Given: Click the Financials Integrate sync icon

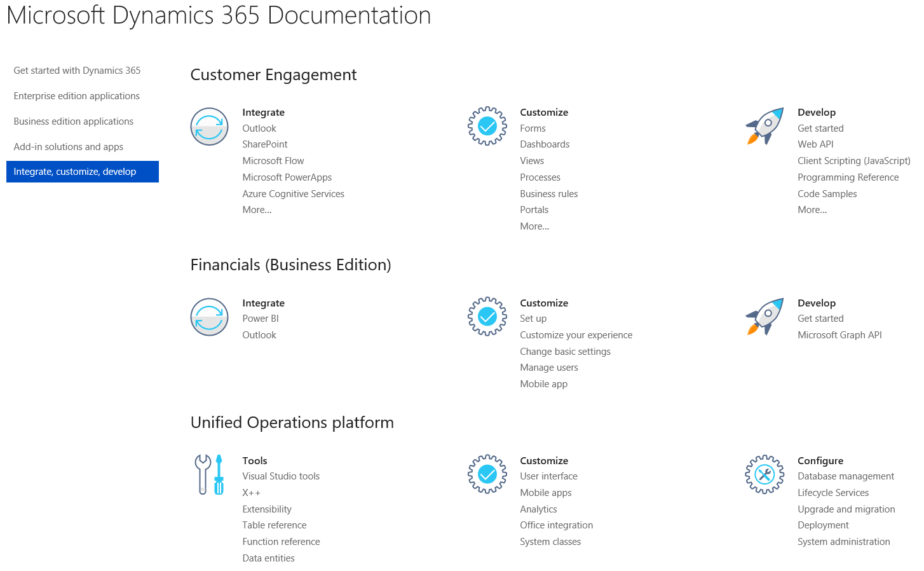Looking at the screenshot, I should (209, 317).
